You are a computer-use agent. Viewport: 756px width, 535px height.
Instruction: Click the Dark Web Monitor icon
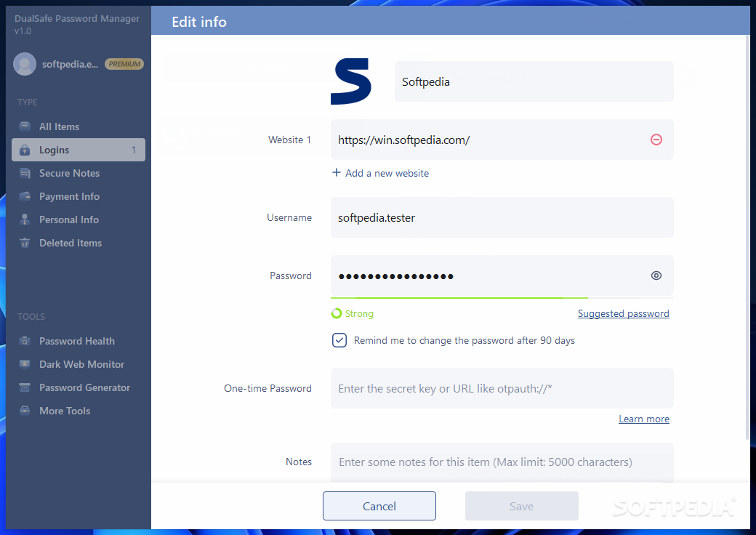(x=25, y=364)
